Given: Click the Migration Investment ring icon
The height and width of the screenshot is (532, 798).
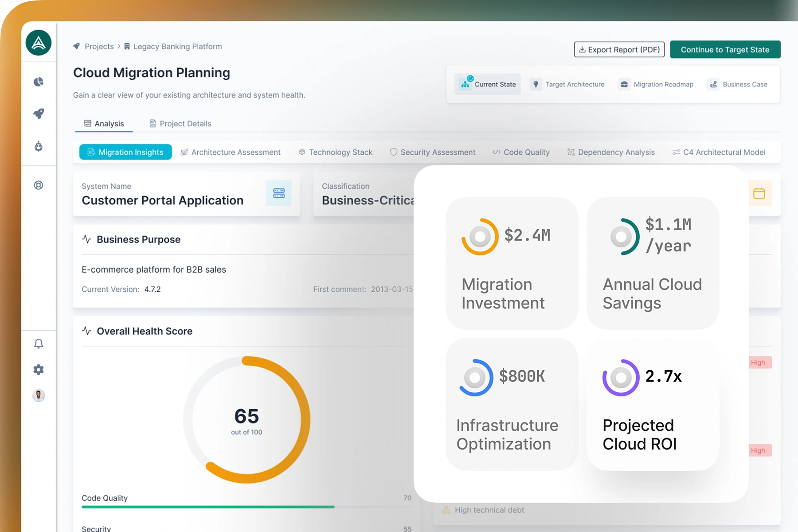Looking at the screenshot, I should coord(480,237).
